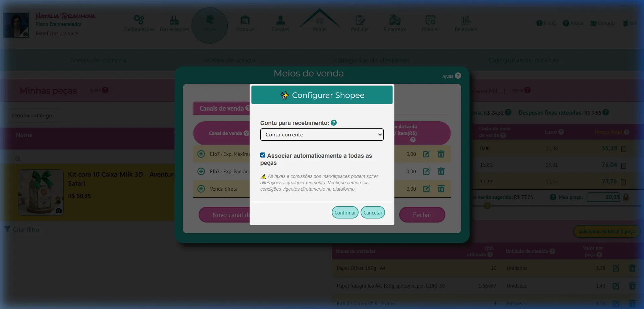Open the Financeiro icon in navigation
Viewport: 644px width, 309px height.
tap(395, 20)
